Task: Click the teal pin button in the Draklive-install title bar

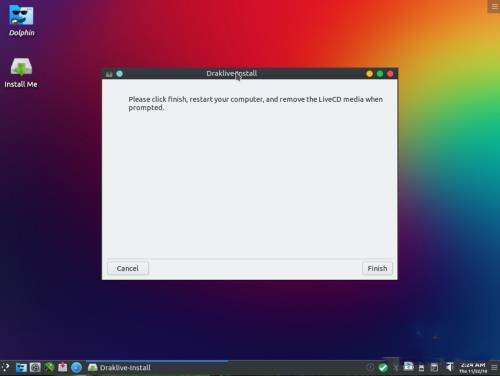Action: pyautogui.click(x=119, y=74)
